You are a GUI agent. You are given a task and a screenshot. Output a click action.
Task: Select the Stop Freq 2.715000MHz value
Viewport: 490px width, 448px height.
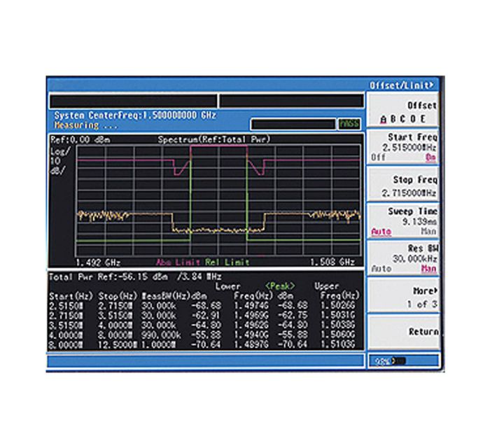[x=409, y=193]
